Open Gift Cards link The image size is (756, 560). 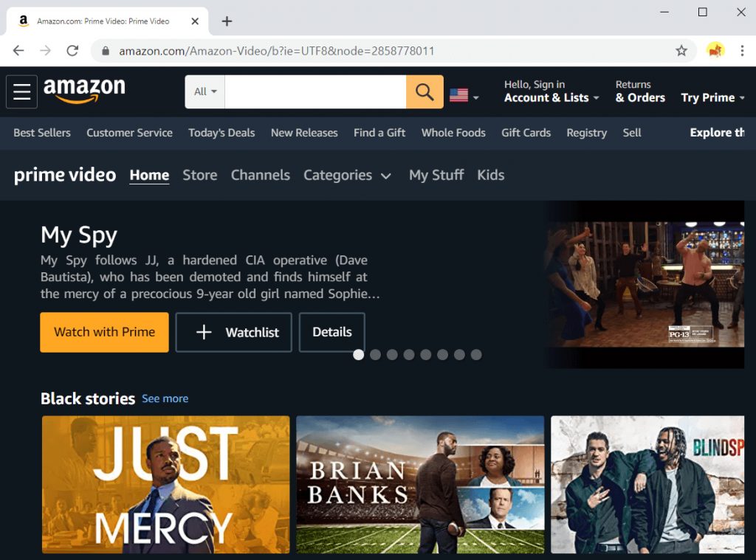tap(526, 133)
